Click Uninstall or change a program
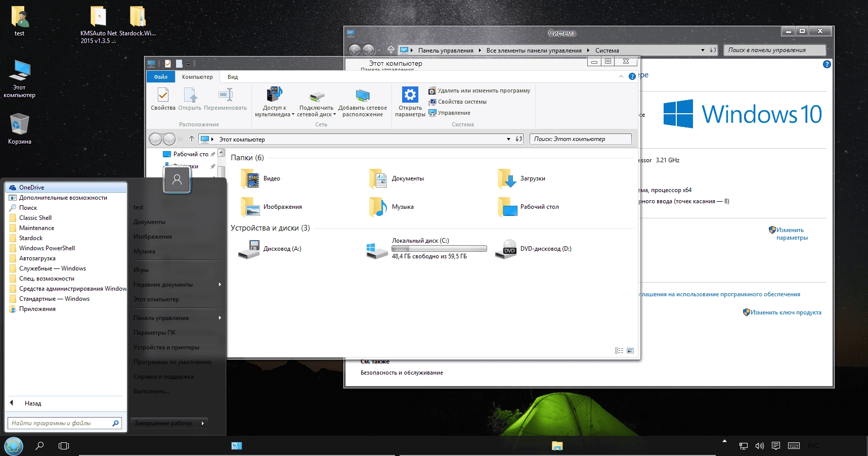The width and height of the screenshot is (868, 456). coord(479,91)
